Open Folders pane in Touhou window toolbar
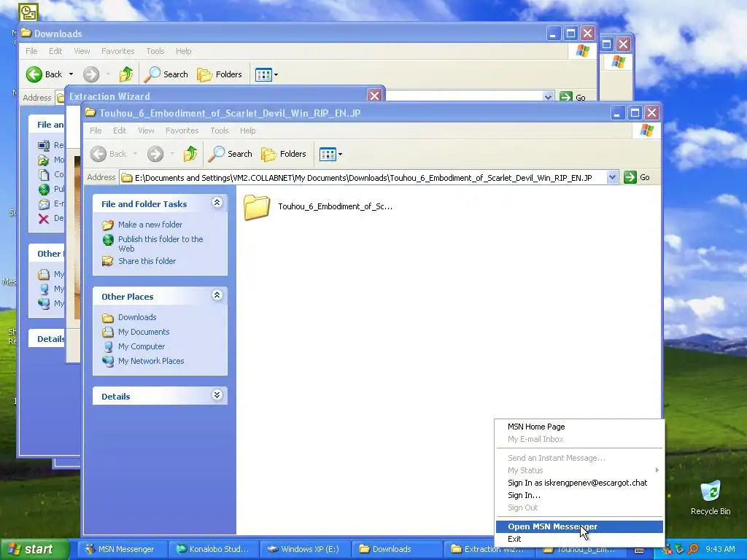 pos(284,154)
